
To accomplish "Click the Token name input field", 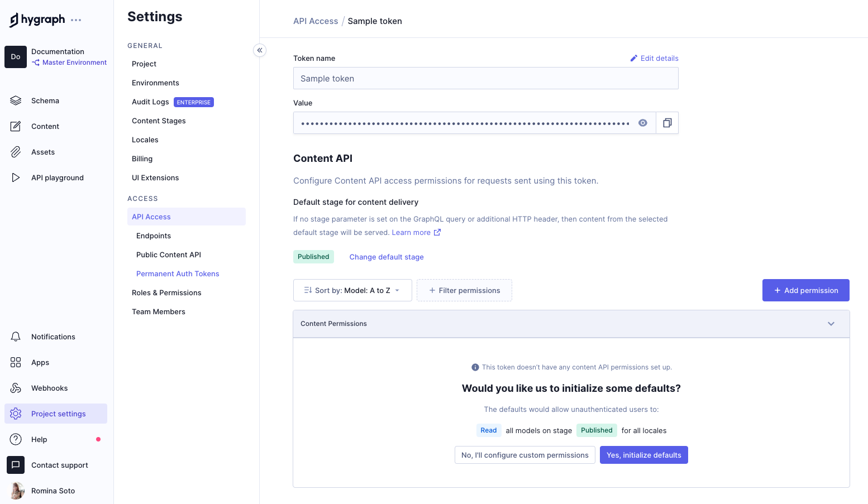I will (x=485, y=78).
